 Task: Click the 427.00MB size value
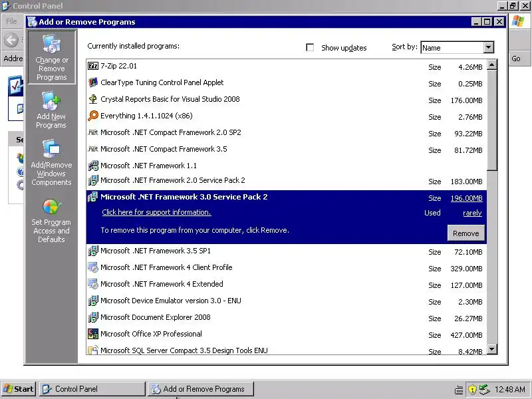tap(466, 335)
